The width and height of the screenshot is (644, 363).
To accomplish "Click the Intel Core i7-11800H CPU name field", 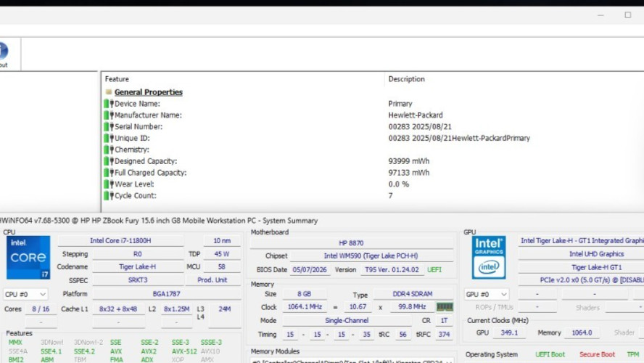I will 120,240.
